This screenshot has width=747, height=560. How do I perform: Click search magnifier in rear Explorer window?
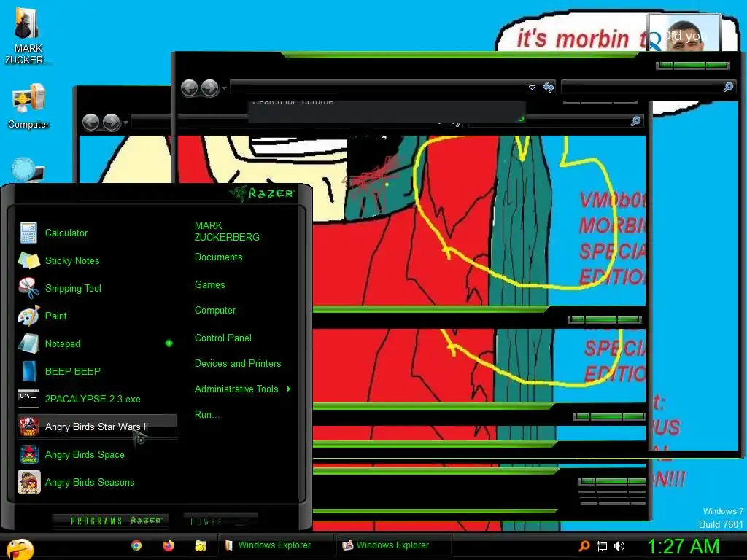tap(635, 121)
